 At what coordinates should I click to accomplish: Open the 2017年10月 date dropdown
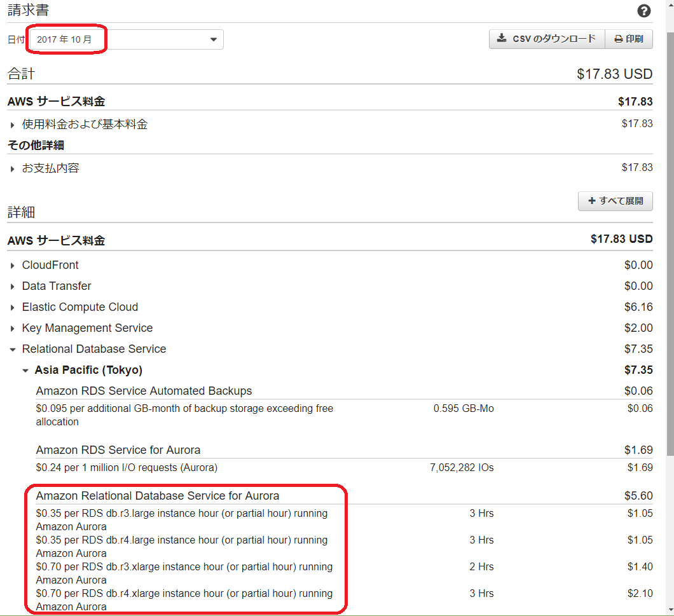[126, 39]
